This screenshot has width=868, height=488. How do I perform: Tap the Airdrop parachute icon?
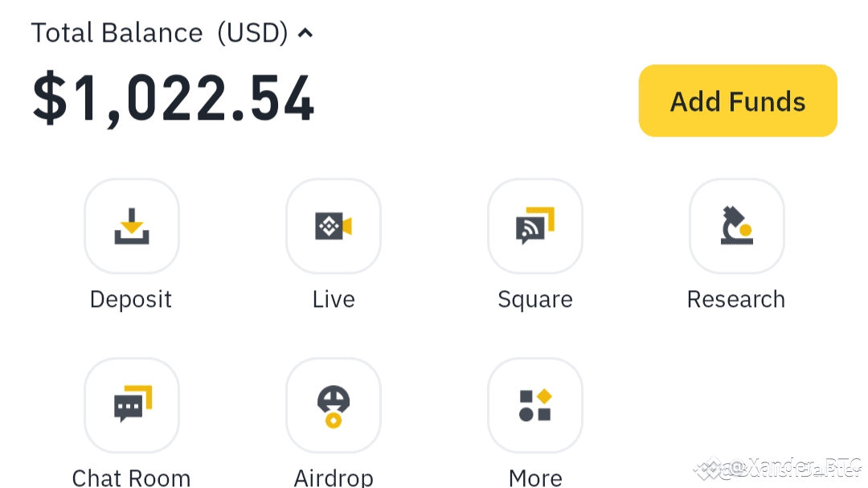point(334,405)
